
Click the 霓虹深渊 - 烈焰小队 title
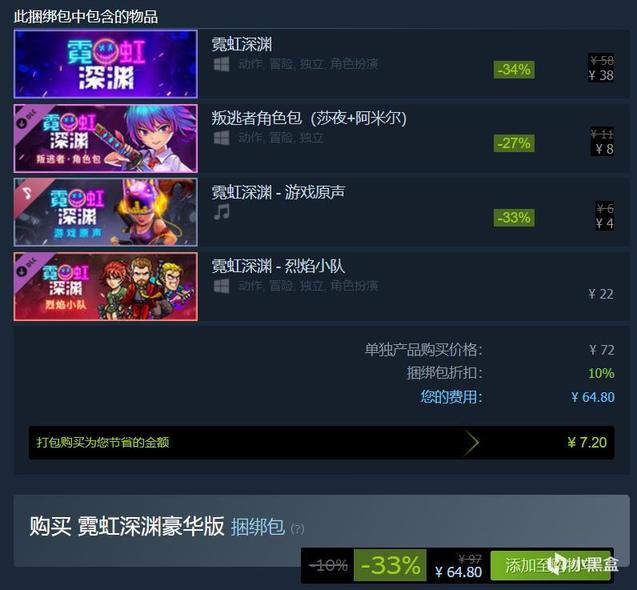278,266
